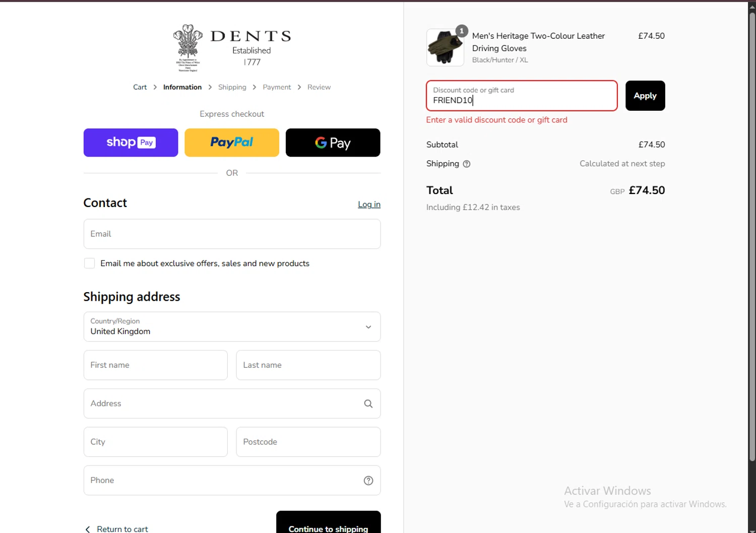Click the 'Enter a valid discount code' error
This screenshot has width=756, height=533.
[x=497, y=120]
